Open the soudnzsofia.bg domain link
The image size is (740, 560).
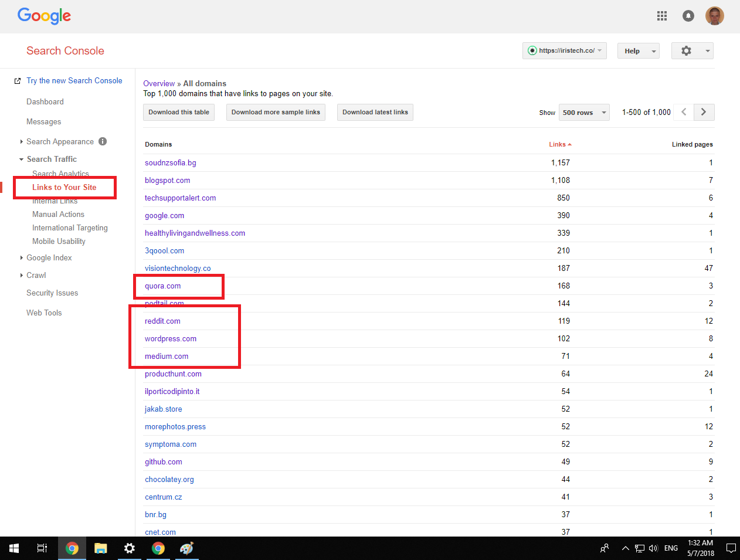pos(171,162)
